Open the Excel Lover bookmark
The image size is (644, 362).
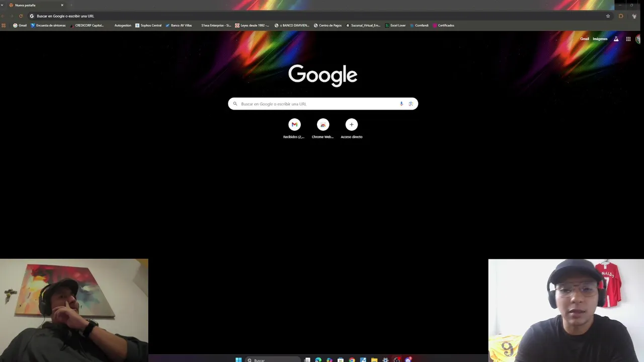pyautogui.click(x=395, y=25)
